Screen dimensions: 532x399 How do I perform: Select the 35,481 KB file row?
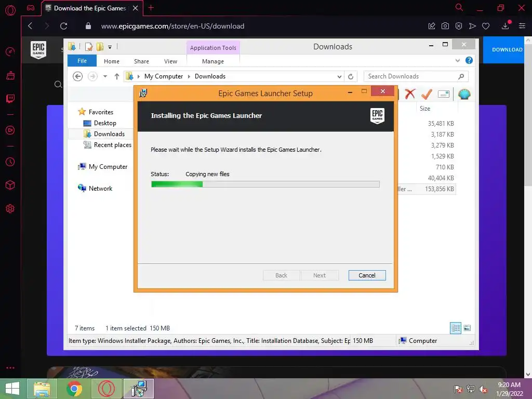(427, 124)
